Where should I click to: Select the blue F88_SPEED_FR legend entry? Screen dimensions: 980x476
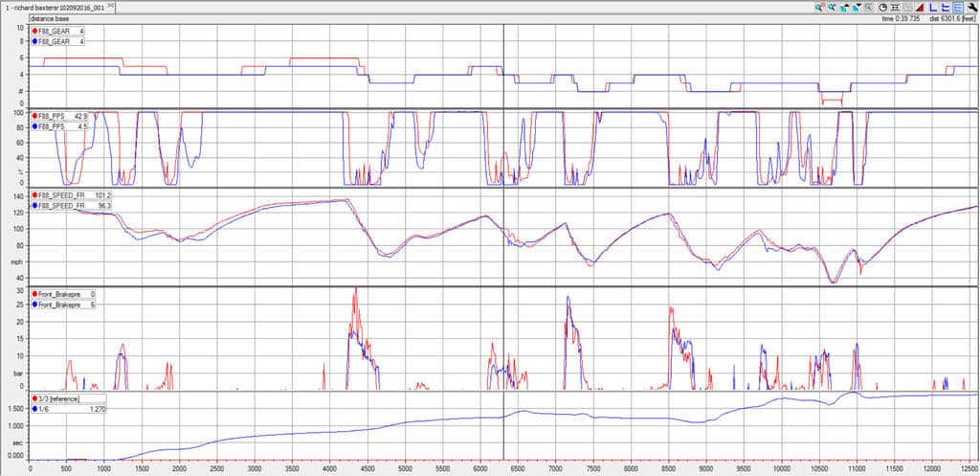click(x=72, y=205)
